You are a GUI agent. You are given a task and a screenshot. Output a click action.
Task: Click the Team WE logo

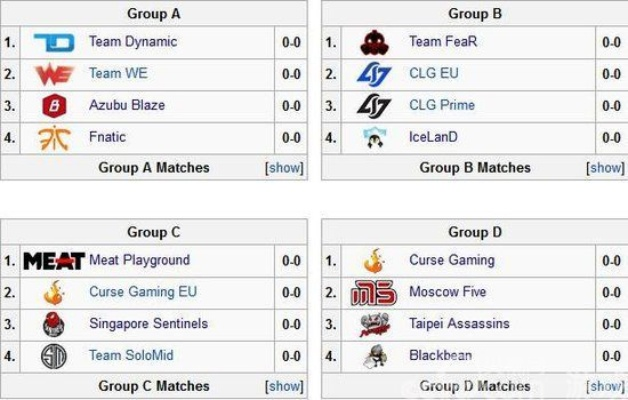[54, 74]
